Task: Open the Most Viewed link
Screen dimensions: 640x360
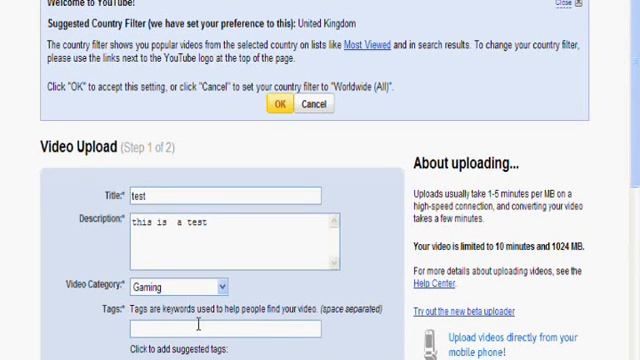Action: coord(367,45)
